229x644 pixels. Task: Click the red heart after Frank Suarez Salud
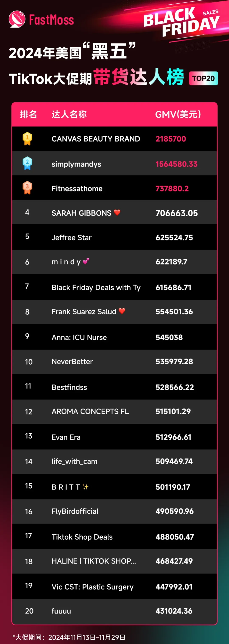pos(122,311)
